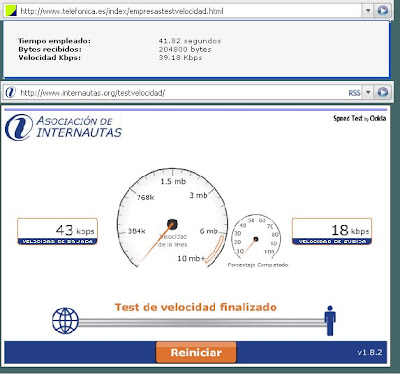Click the '10 mb+' gauge mark
Viewport: 400px width, 375px height.
tap(191, 258)
